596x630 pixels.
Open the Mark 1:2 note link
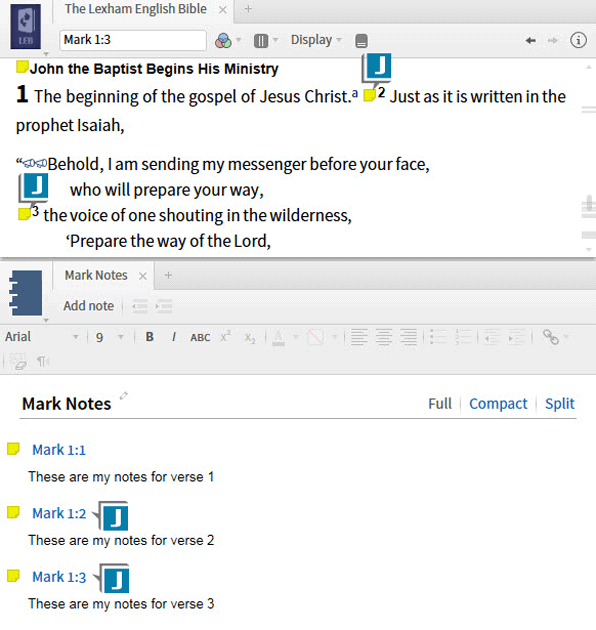click(x=59, y=513)
